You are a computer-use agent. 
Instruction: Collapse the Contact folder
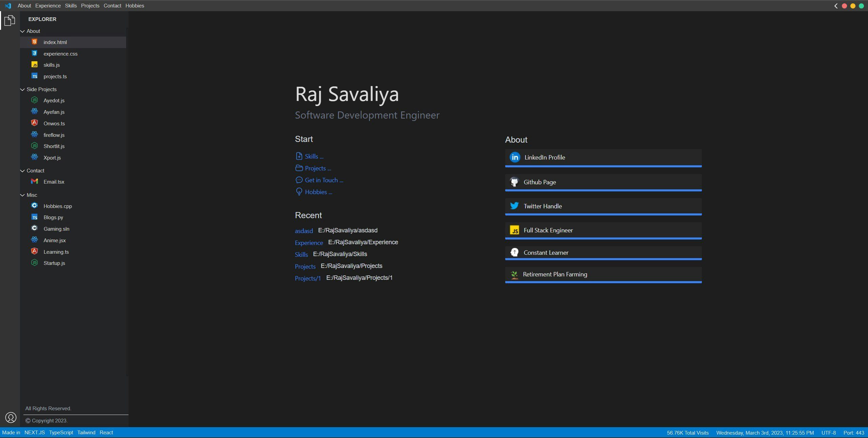(x=32, y=171)
